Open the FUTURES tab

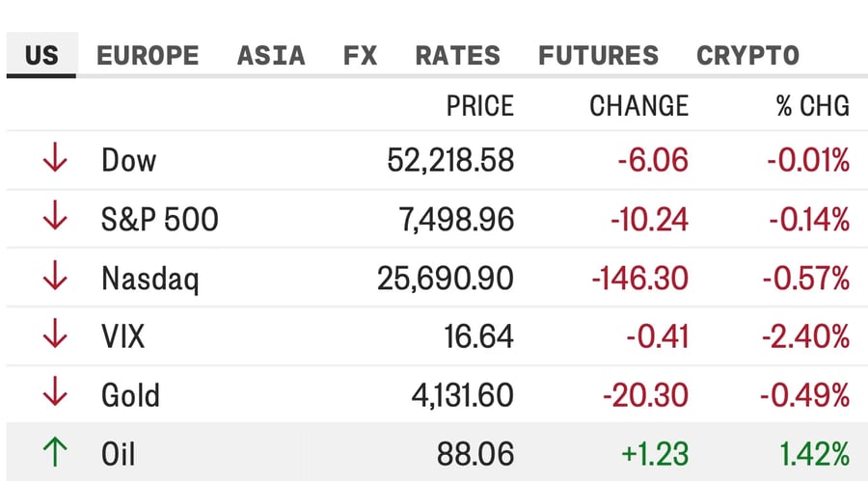coord(598,55)
